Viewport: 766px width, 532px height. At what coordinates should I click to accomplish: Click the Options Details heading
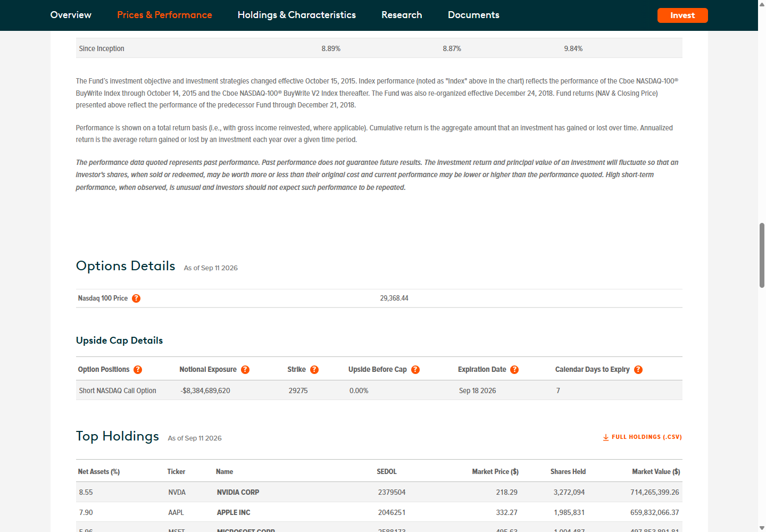(126, 266)
